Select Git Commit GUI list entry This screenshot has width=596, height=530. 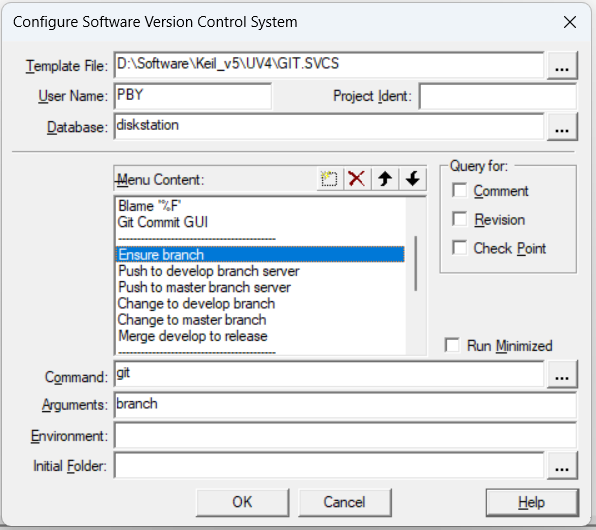click(260, 222)
